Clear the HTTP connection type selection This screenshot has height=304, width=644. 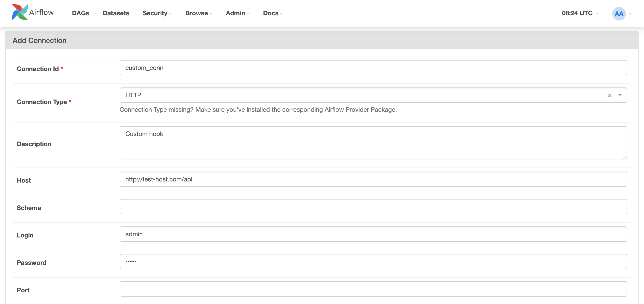coord(609,96)
